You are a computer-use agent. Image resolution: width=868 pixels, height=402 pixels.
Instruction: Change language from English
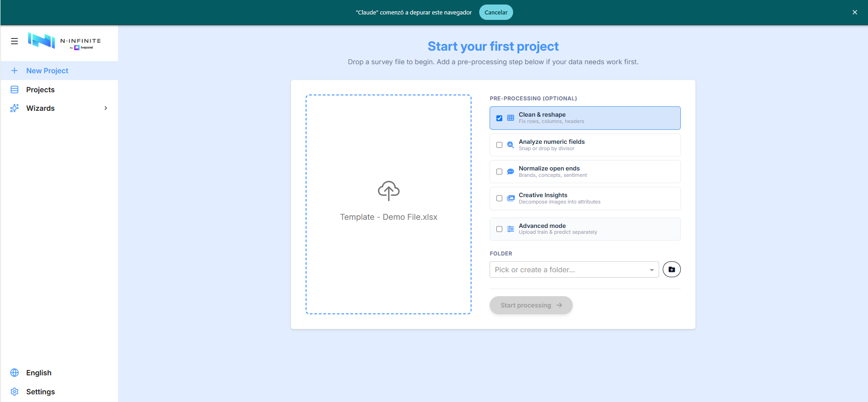(59, 373)
